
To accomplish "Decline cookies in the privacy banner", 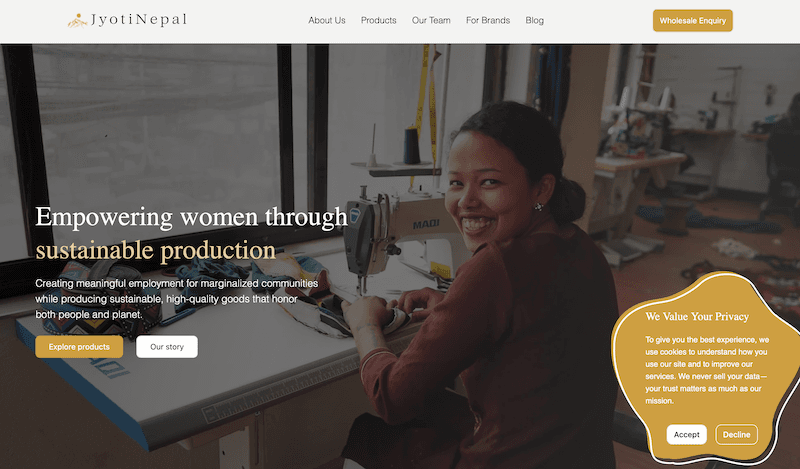I will [x=736, y=435].
